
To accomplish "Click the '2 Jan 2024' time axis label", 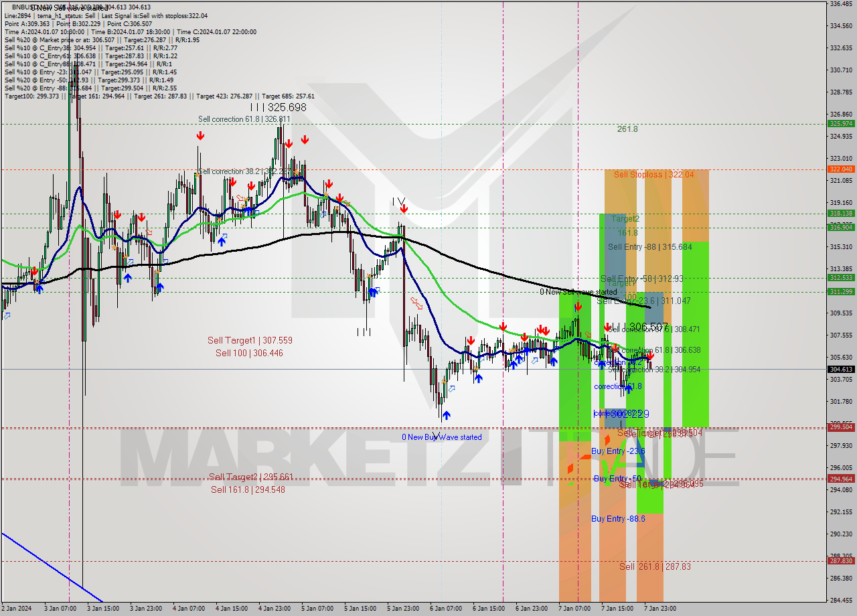I will click(x=16, y=609).
